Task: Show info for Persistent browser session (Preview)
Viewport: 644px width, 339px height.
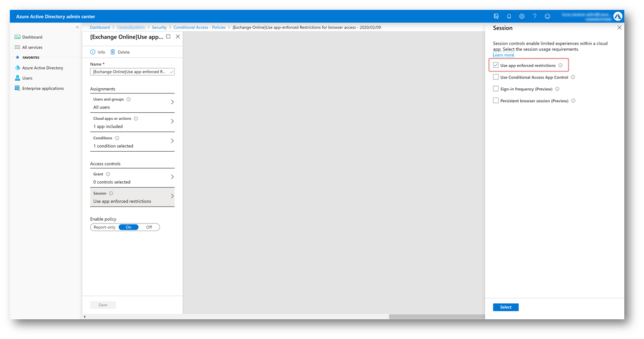Action: pyautogui.click(x=573, y=101)
